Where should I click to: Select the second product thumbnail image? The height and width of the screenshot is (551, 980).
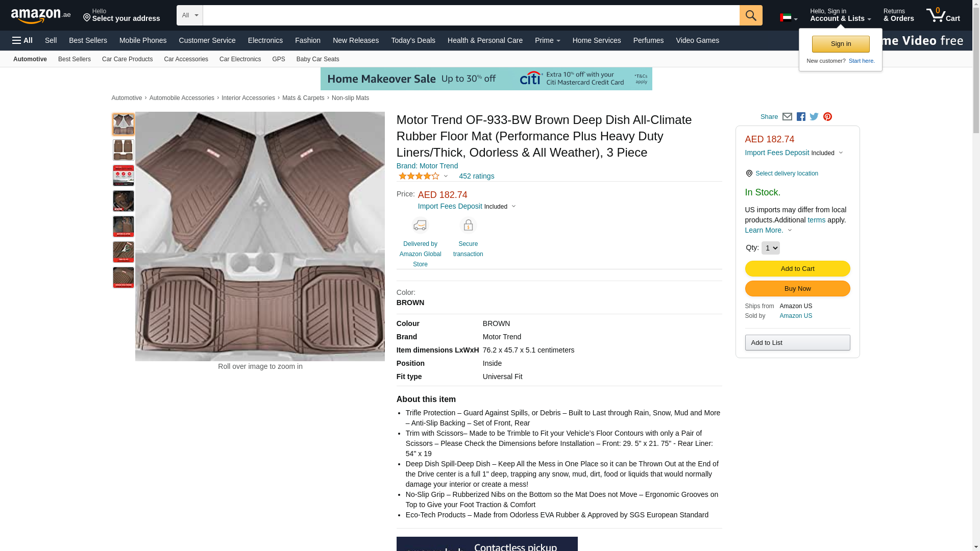[x=124, y=150]
